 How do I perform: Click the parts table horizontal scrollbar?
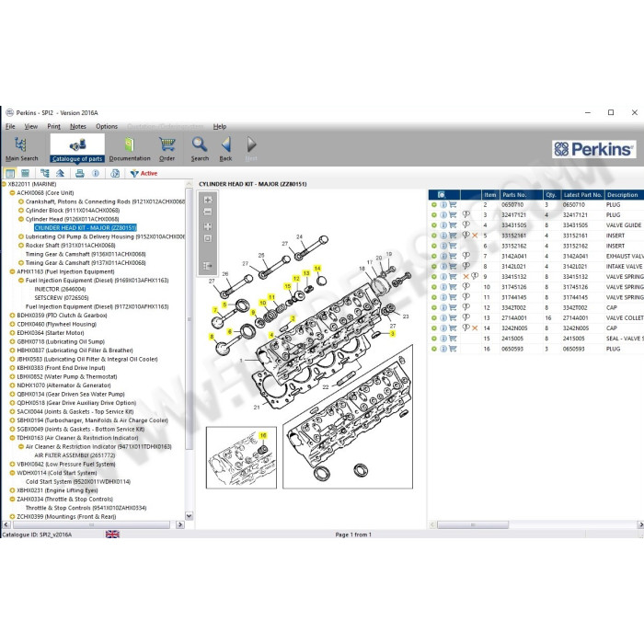click(x=473, y=524)
